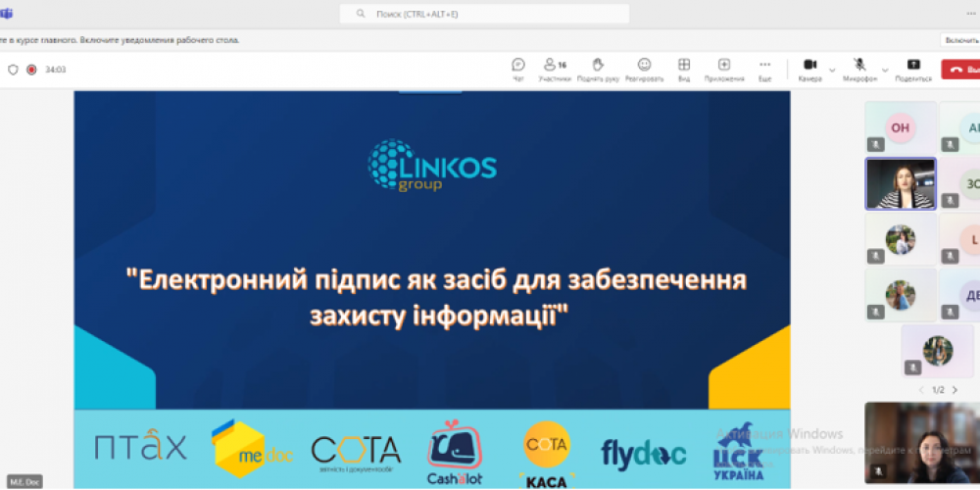Select the highlighted speaker video tile
Viewport: 980px width, 490px height.
click(900, 184)
